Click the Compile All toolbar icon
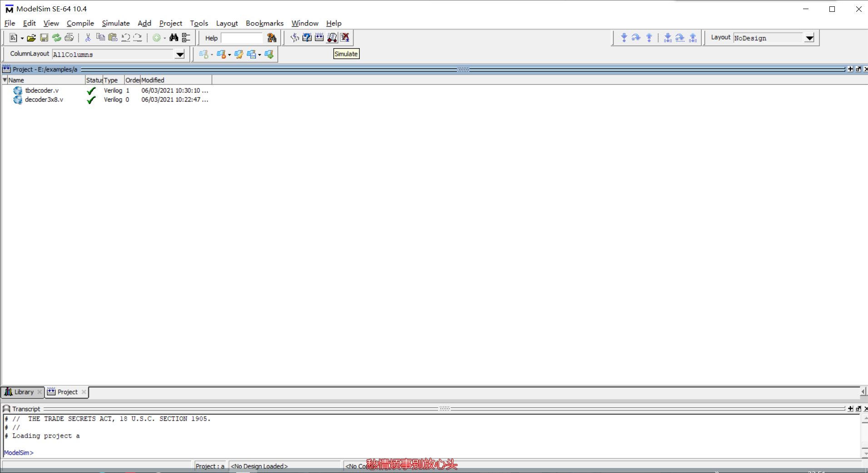 tap(319, 37)
